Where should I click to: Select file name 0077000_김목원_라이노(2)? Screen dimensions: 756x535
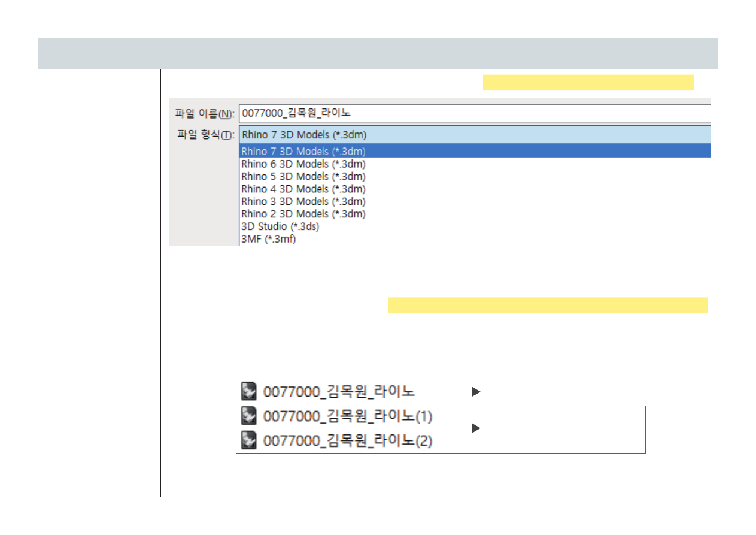point(348,442)
